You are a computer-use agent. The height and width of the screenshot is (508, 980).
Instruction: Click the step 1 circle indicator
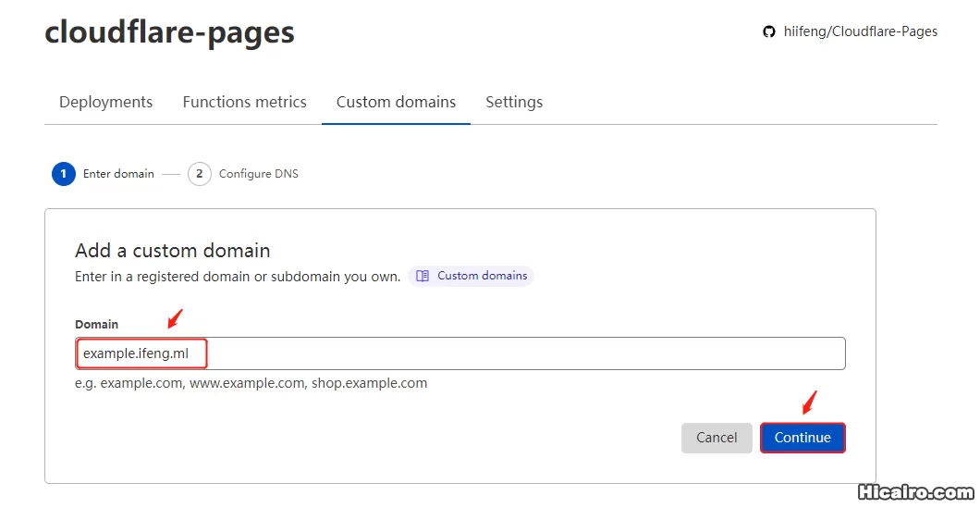point(64,174)
